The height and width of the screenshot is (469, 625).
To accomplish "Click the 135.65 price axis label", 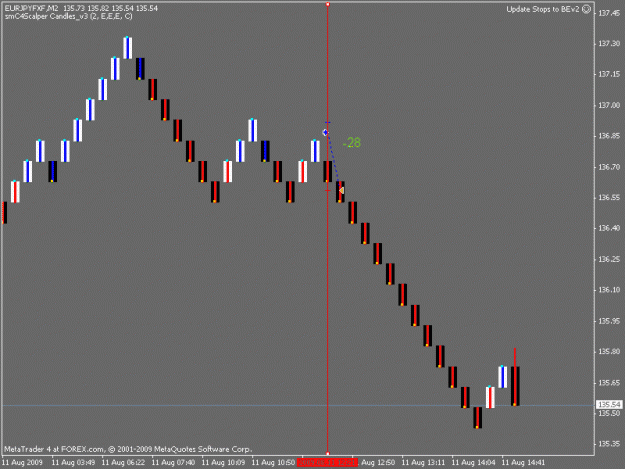I will (609, 383).
